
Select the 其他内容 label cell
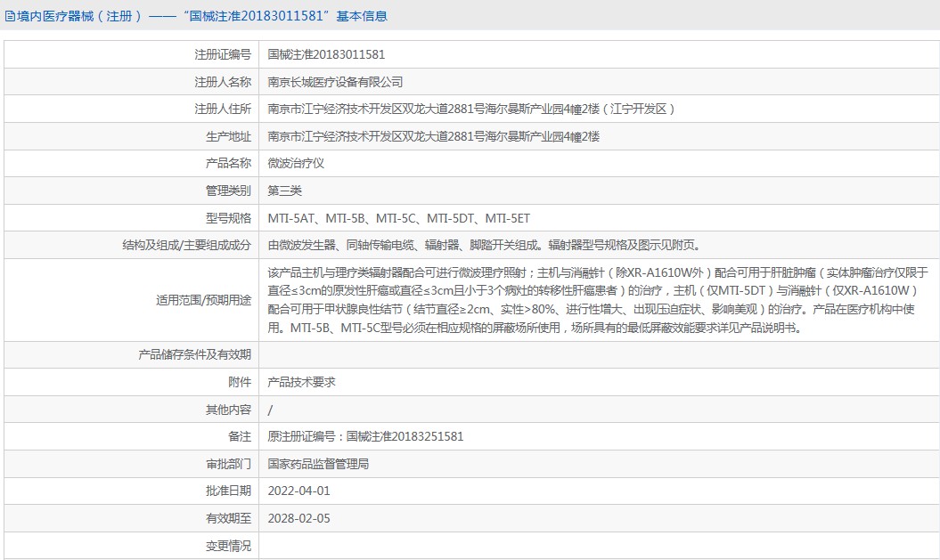(x=131, y=410)
